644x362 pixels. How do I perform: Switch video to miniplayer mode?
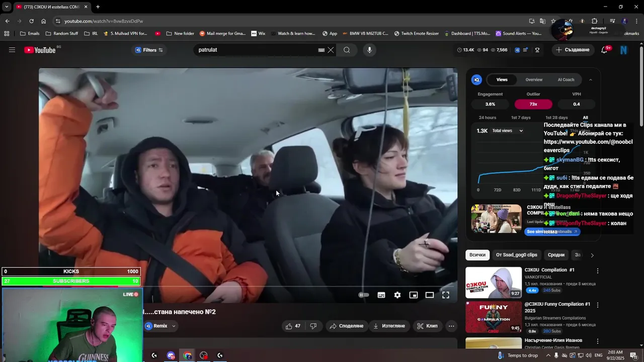pyautogui.click(x=414, y=295)
